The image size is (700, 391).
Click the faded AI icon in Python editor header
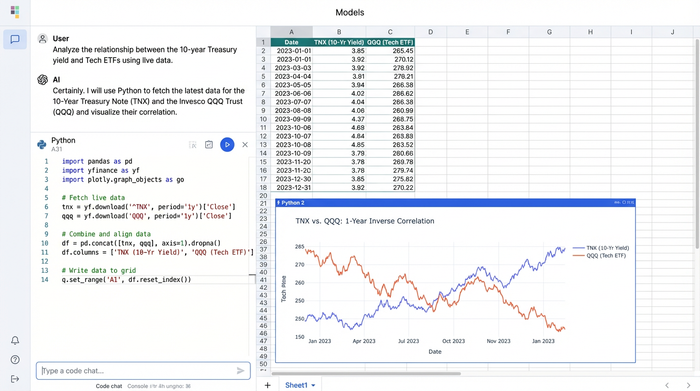coord(192,145)
